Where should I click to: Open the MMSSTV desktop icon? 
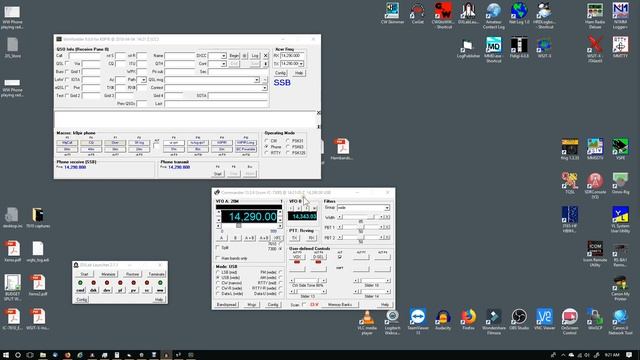(595, 149)
